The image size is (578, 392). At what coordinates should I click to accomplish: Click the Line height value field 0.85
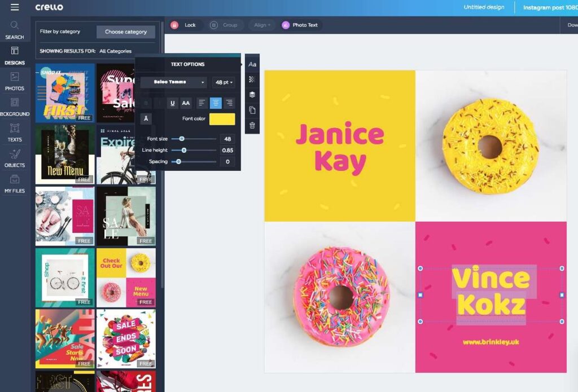pyautogui.click(x=227, y=151)
